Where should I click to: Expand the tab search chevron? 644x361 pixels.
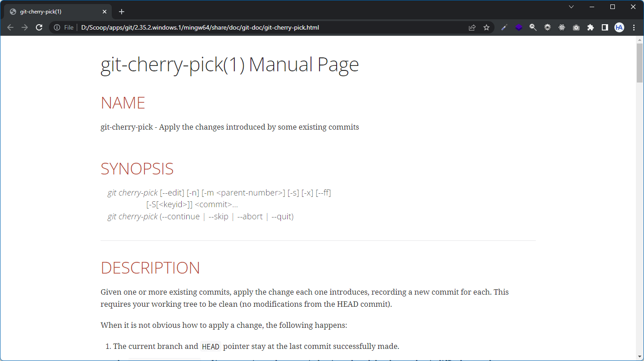click(571, 7)
